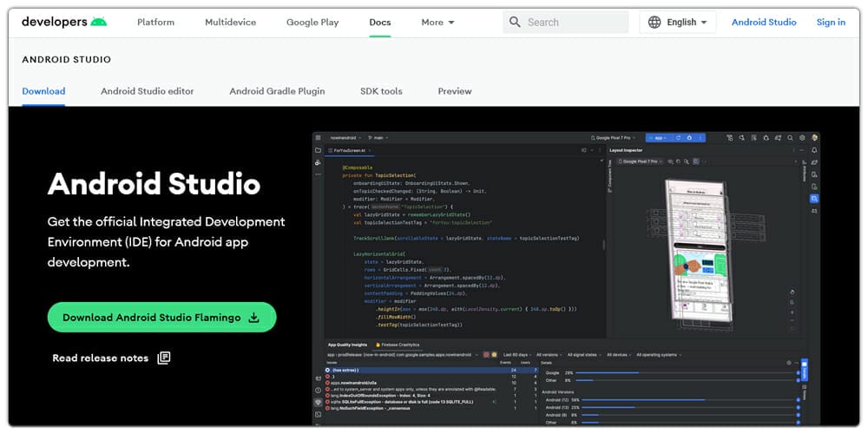Image resolution: width=868 pixels, height=434 pixels.
Task: Open the Multidevice menu item
Action: [x=230, y=23]
